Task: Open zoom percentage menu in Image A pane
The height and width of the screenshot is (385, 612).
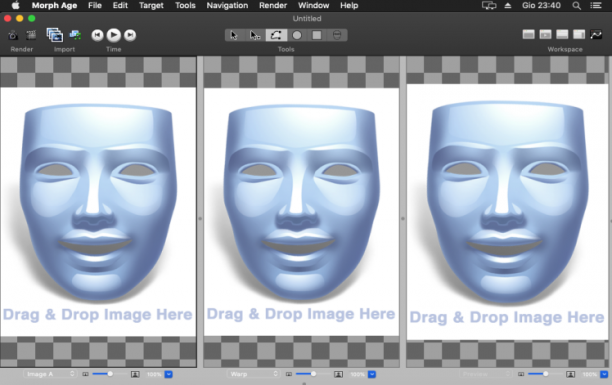Action: click(x=169, y=374)
